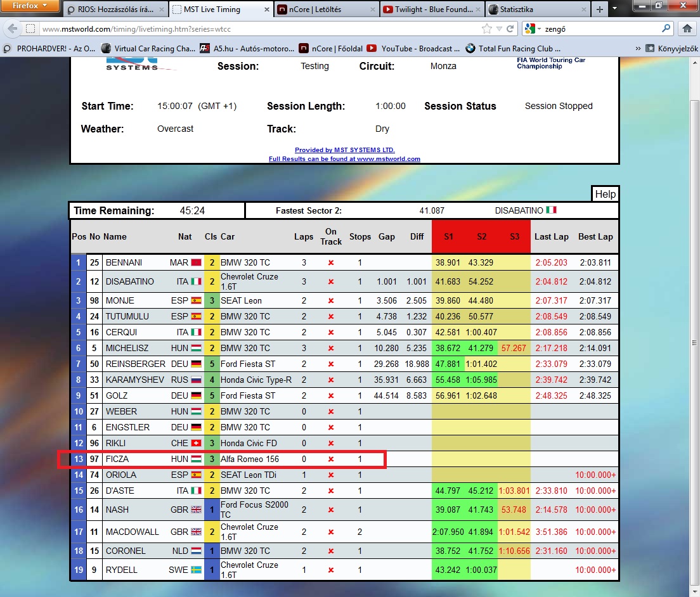This screenshot has width=700, height=597.
Task: Click BENNANI's on-track red X
Action: (331, 262)
